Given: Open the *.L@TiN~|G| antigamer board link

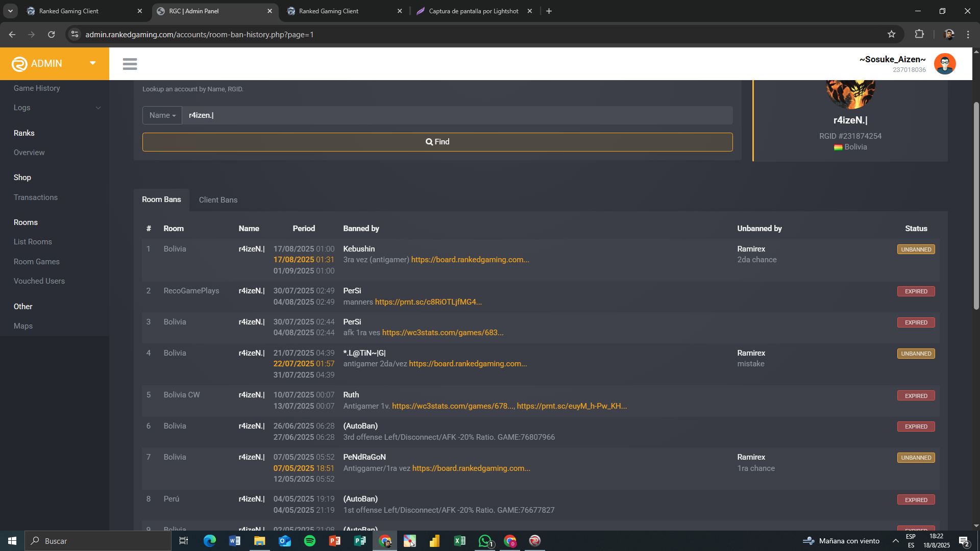Looking at the screenshot, I should click(468, 364).
